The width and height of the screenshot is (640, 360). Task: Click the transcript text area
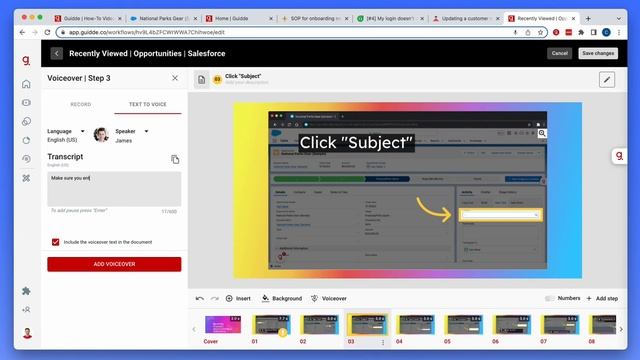point(114,189)
